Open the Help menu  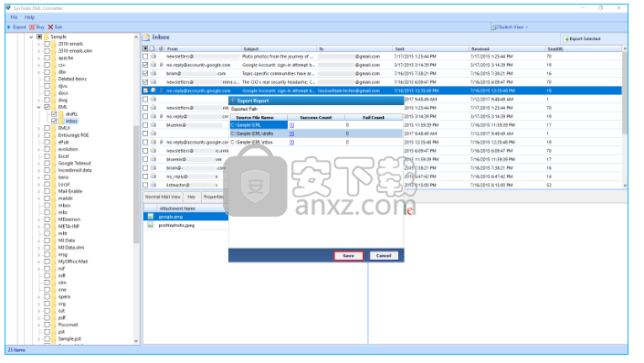click(x=29, y=17)
